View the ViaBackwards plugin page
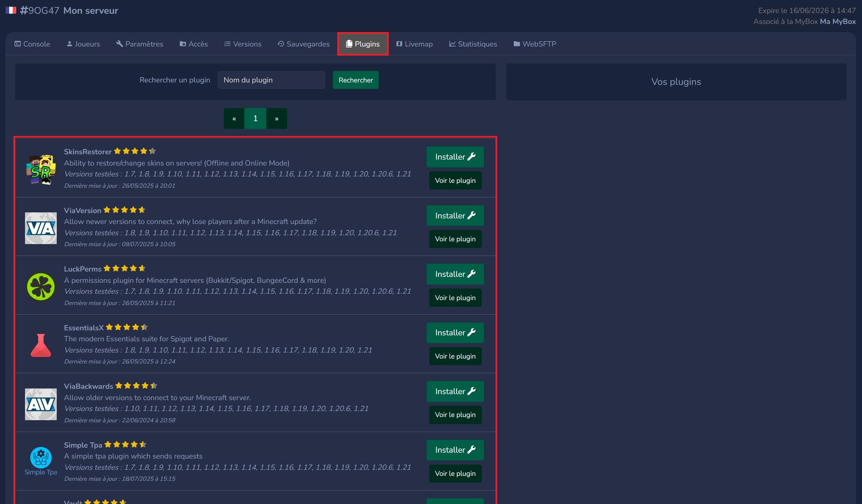862x504 pixels. pyautogui.click(x=455, y=415)
